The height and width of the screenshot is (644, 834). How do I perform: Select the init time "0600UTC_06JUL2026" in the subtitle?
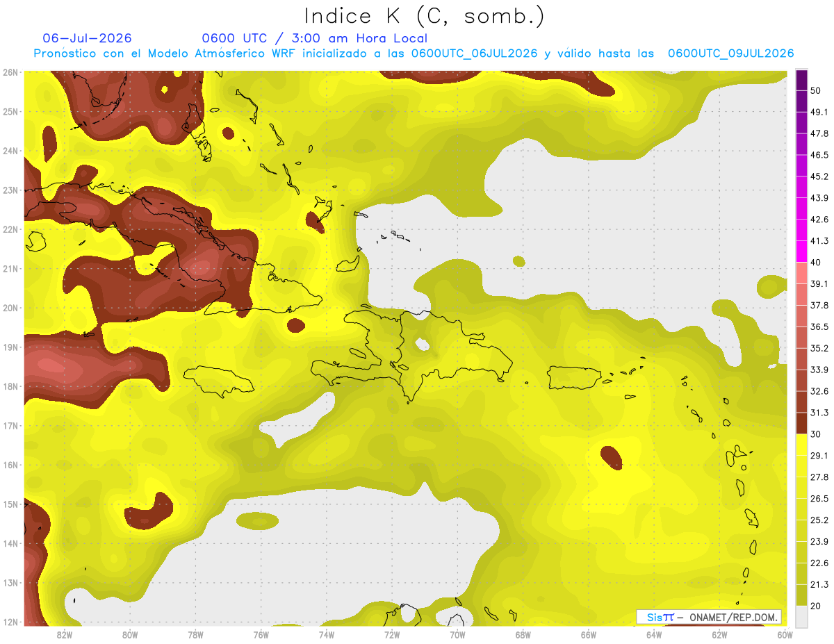pyautogui.click(x=474, y=53)
